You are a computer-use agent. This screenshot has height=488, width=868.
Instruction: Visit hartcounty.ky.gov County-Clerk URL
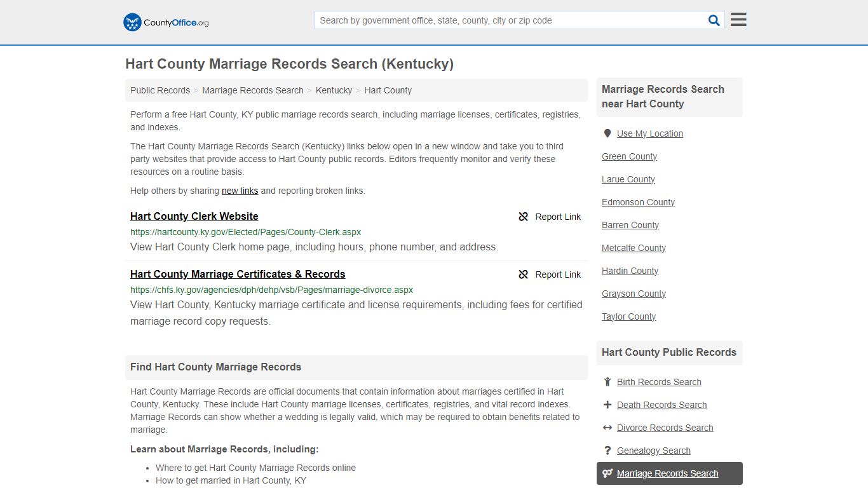(x=245, y=232)
